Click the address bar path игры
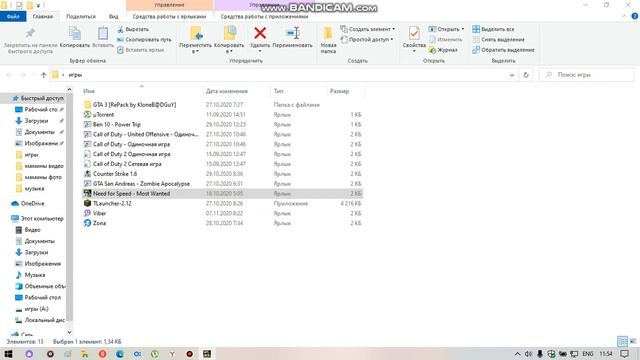 pyautogui.click(x=75, y=75)
